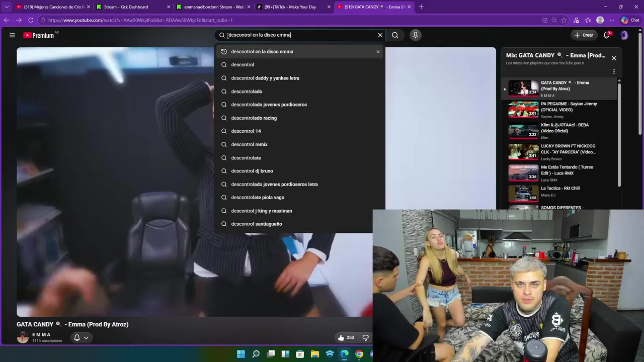Dislike the video with thumbs down
Screen dimensions: 644x362
tap(366, 338)
